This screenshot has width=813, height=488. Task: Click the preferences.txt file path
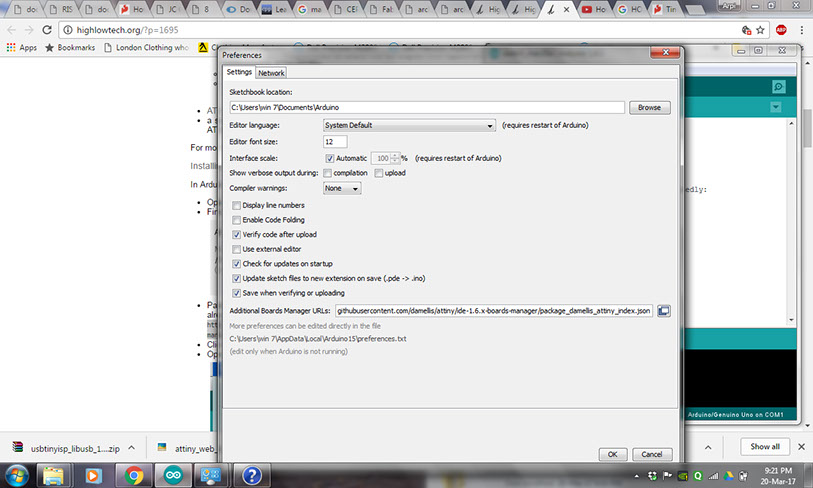[x=318, y=339]
